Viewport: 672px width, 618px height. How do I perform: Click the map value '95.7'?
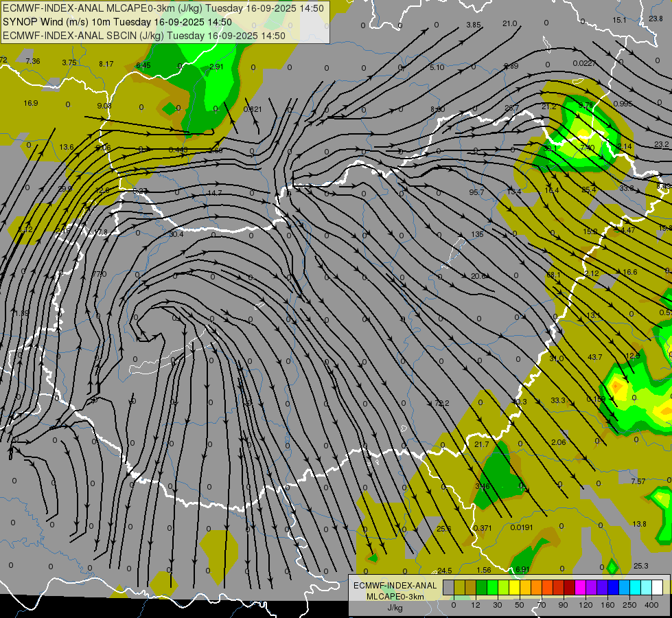476,192
